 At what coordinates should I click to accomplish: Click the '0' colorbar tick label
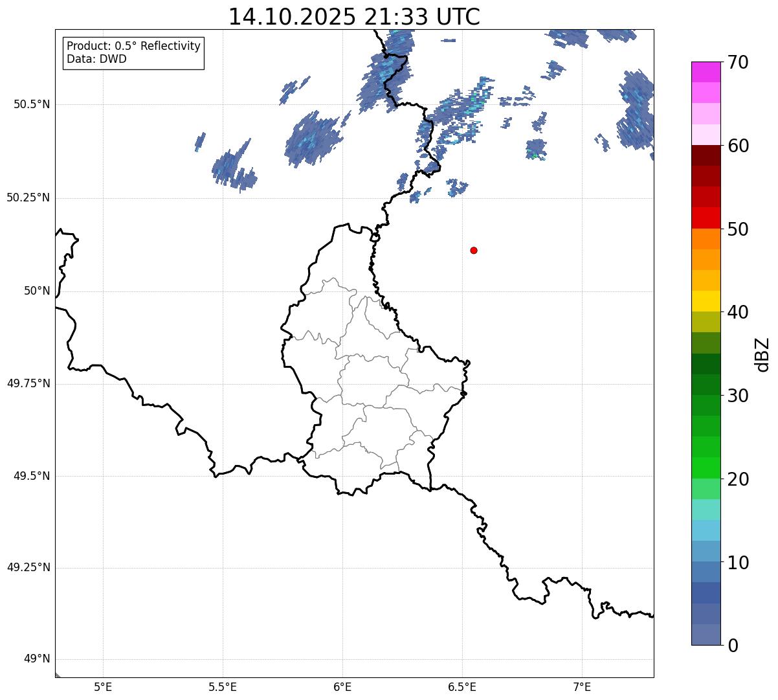[732, 646]
